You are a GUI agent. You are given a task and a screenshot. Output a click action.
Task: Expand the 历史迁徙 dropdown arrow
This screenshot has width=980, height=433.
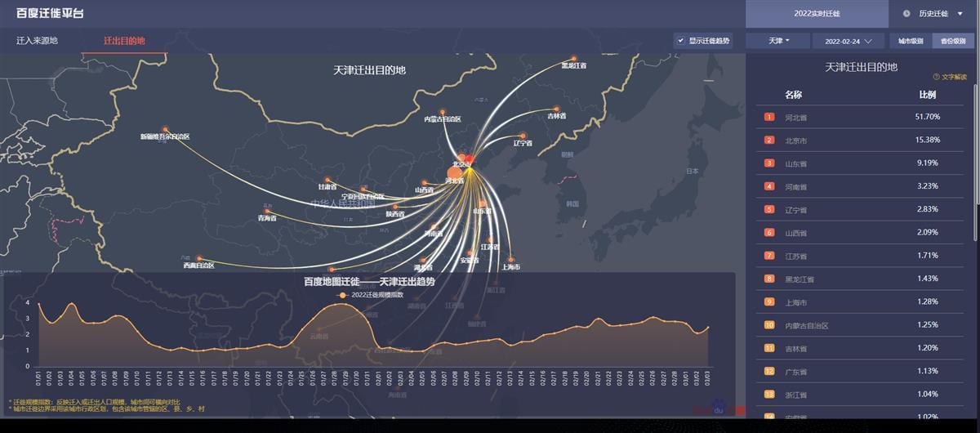(960, 14)
